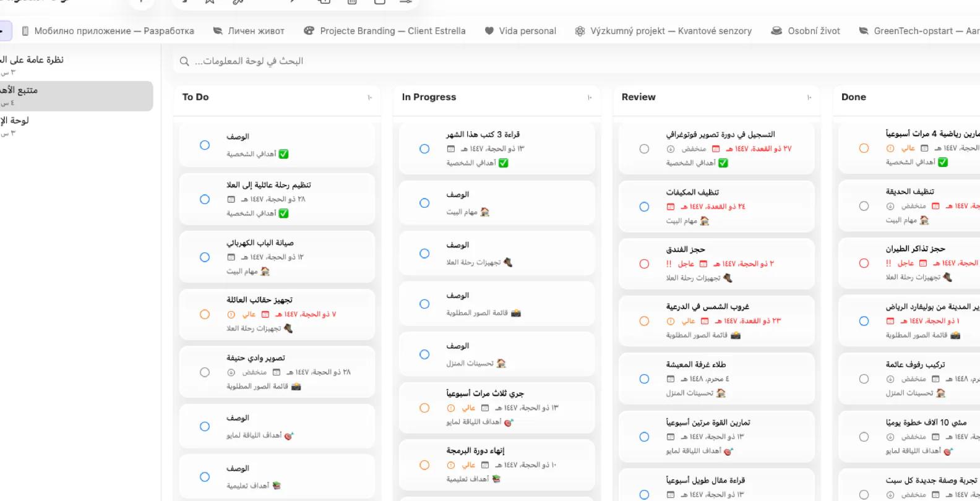Click the Review column header
This screenshot has height=501, width=980.
[x=638, y=97]
